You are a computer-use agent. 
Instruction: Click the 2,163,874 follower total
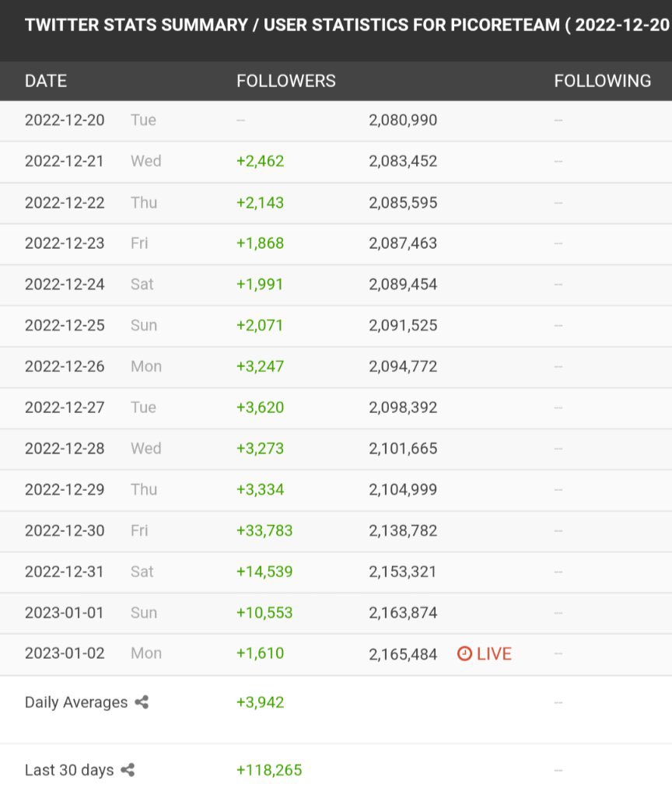tap(403, 612)
